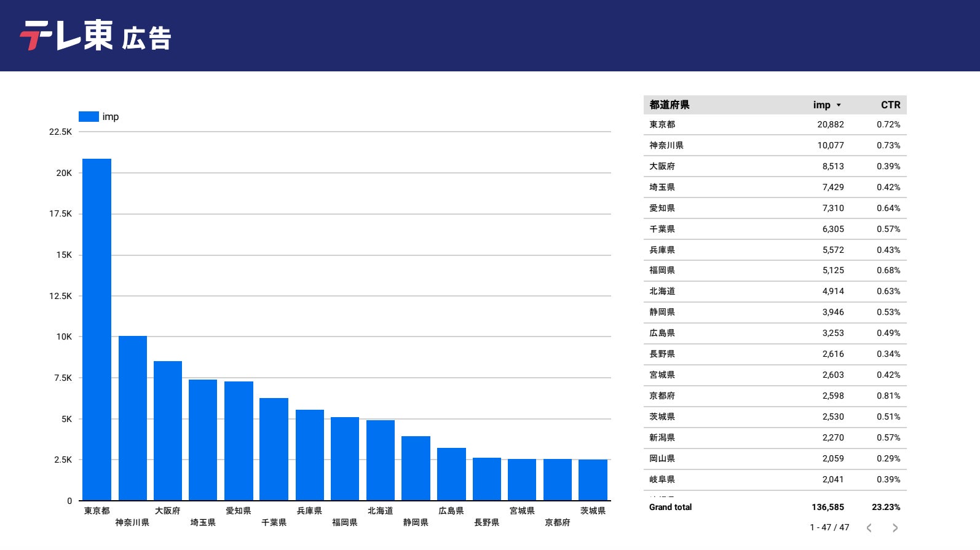Click the 神奈川県 x-axis label

click(x=132, y=522)
